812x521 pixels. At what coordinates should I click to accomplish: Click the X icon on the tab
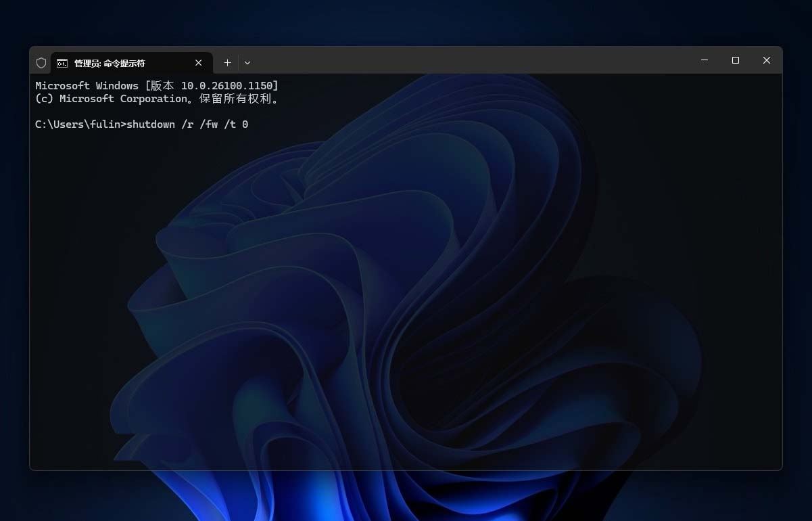tap(198, 62)
